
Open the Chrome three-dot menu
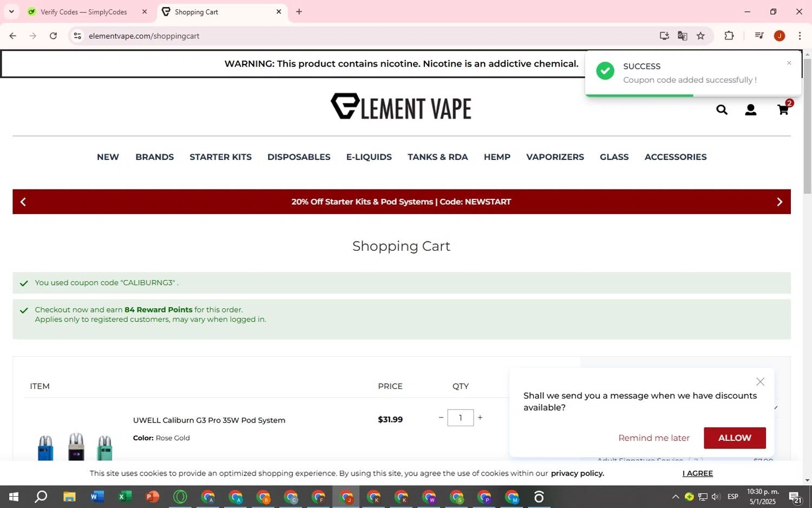click(800, 36)
